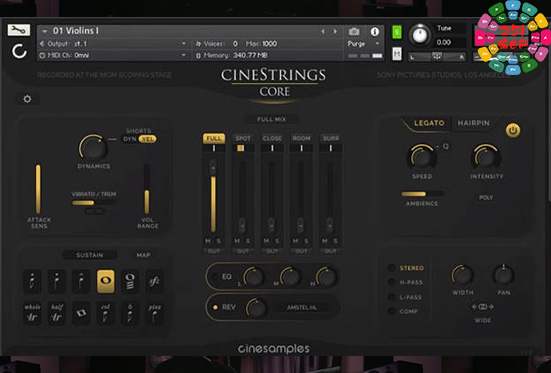Switch to the LEGATO tab
551x373 pixels.
click(x=429, y=123)
